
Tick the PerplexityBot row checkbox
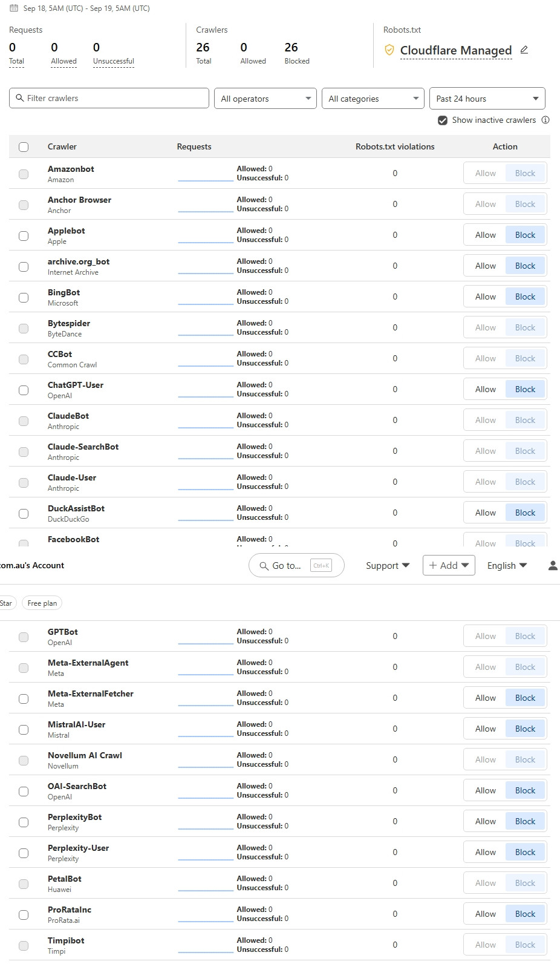point(24,822)
